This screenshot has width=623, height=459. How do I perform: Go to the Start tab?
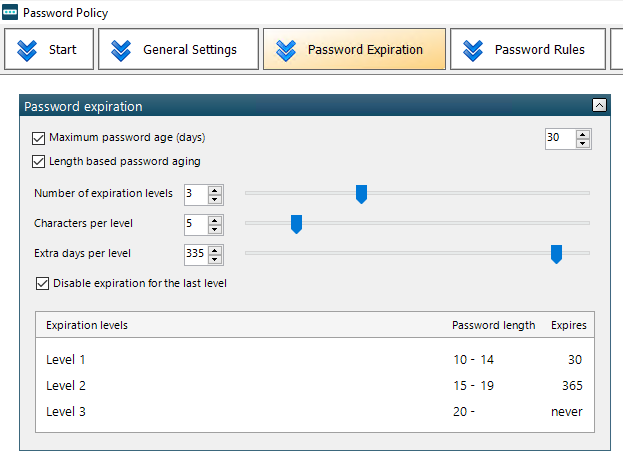49,49
